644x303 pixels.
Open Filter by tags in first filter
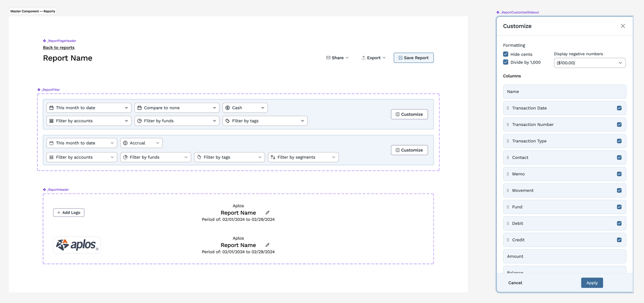pos(265,121)
